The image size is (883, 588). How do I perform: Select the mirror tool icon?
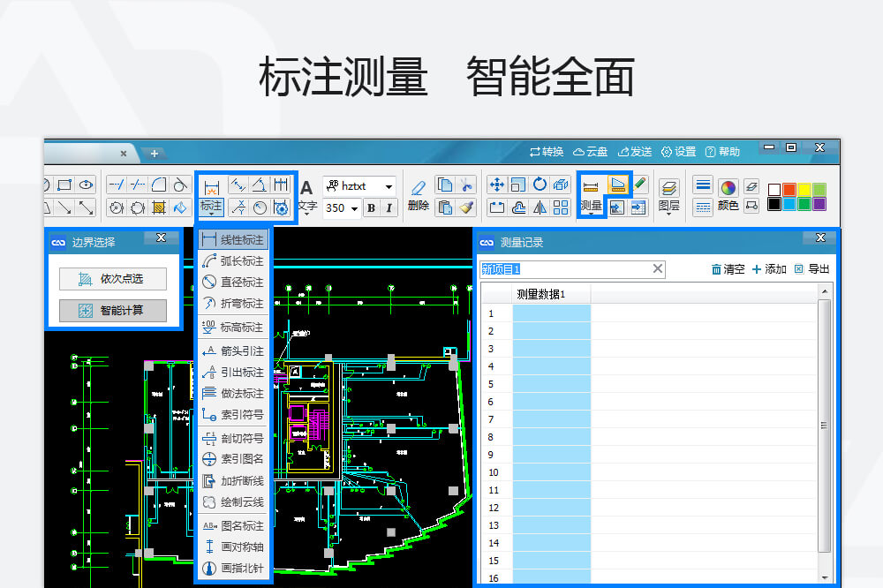[540, 207]
